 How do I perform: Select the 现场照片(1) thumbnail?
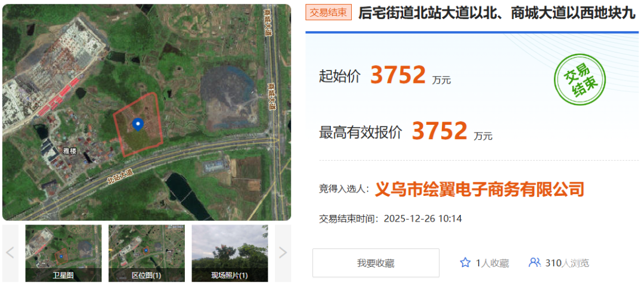pyautogui.click(x=230, y=253)
